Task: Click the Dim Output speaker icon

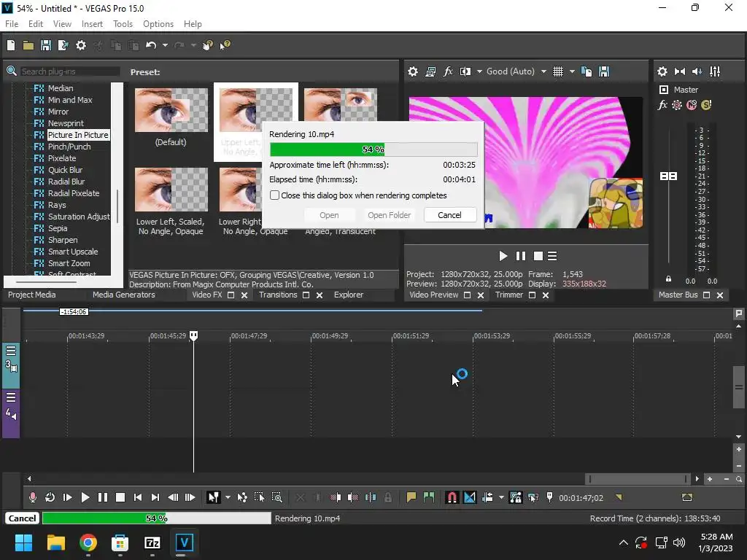Action: tap(697, 71)
